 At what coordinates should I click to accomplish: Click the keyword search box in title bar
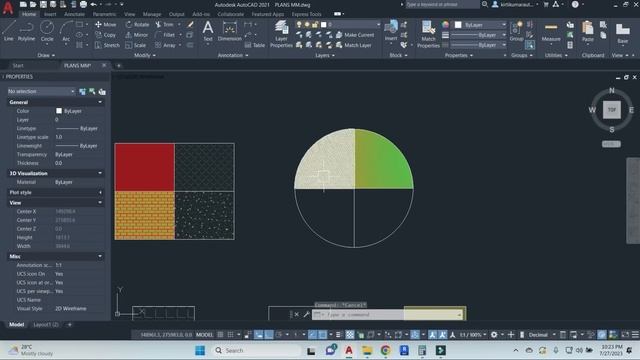point(442,4)
